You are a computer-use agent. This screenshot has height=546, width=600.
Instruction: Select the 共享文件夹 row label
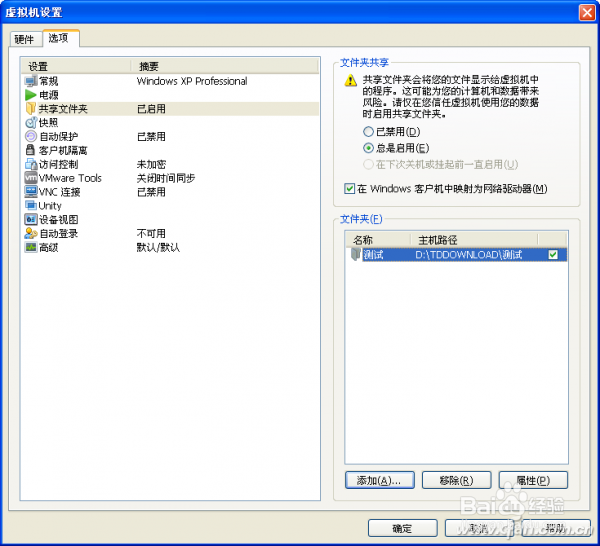tap(63, 109)
